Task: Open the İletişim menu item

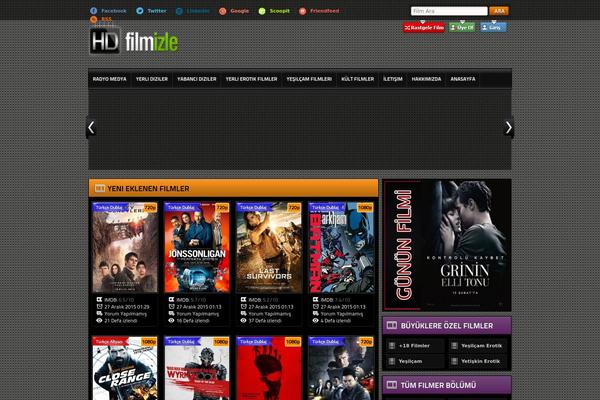Action: [393, 79]
